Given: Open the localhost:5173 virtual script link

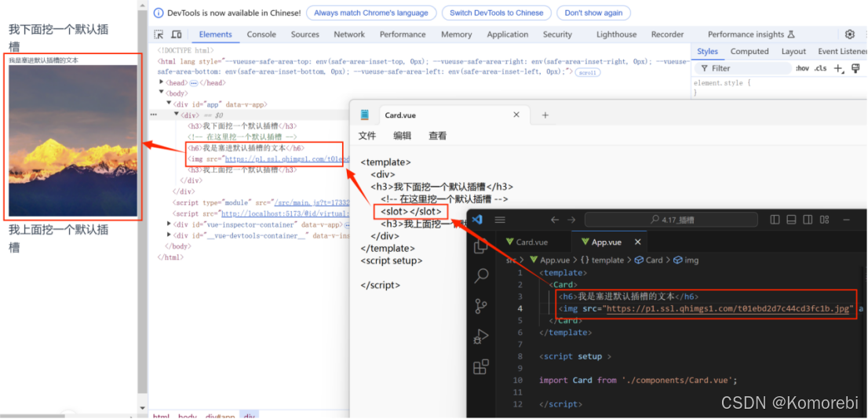Looking at the screenshot, I should 285,213.
